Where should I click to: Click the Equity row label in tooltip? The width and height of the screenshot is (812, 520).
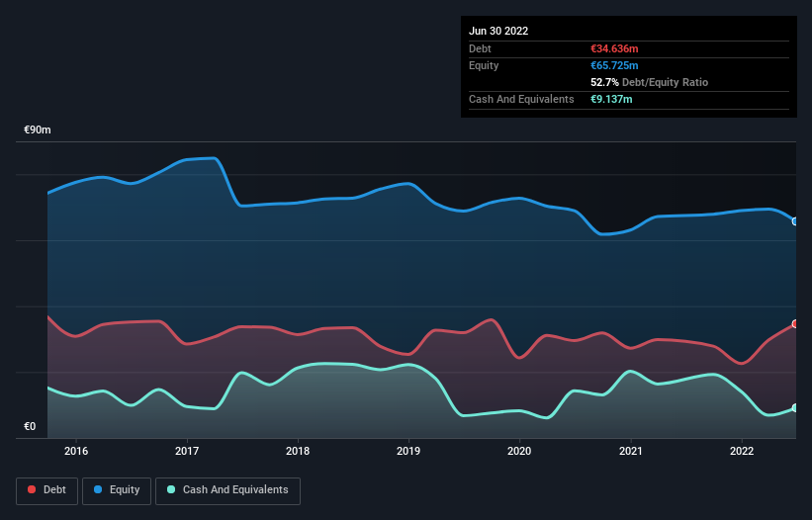pos(484,65)
